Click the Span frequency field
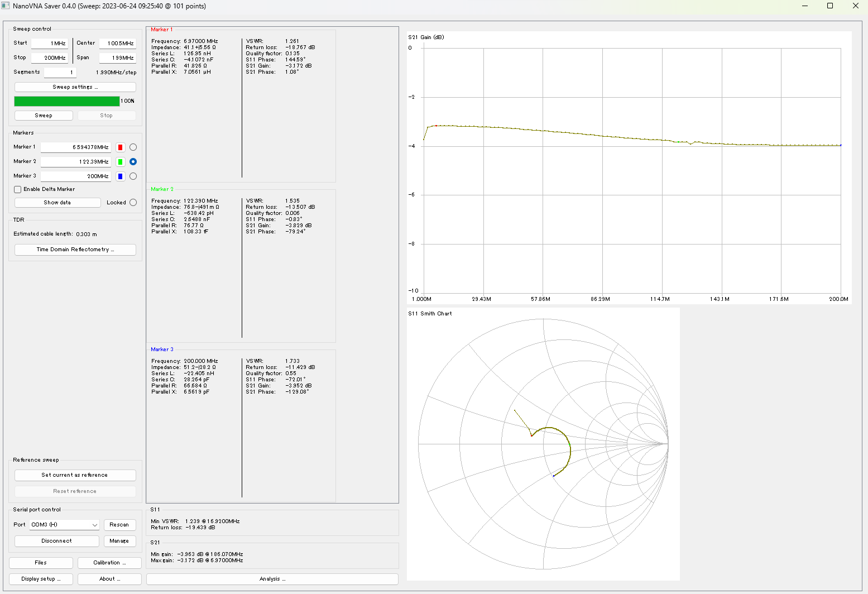 click(118, 58)
